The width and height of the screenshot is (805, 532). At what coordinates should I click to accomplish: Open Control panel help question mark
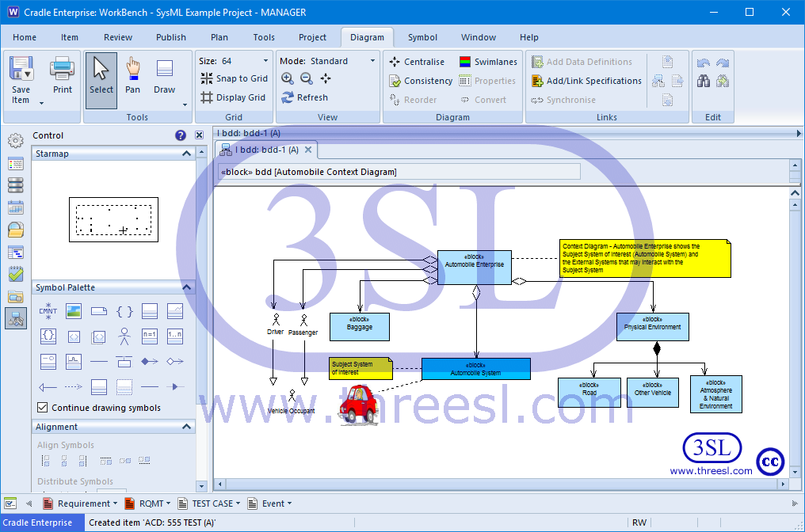click(180, 135)
